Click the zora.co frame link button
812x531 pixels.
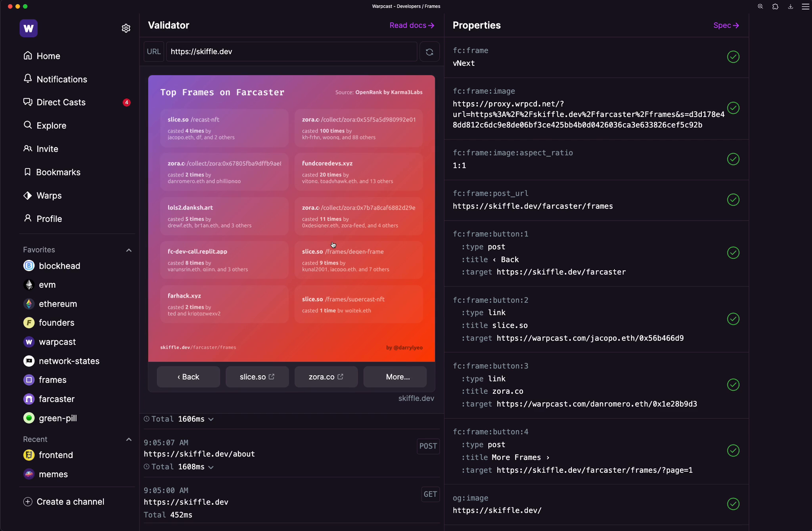click(x=326, y=377)
